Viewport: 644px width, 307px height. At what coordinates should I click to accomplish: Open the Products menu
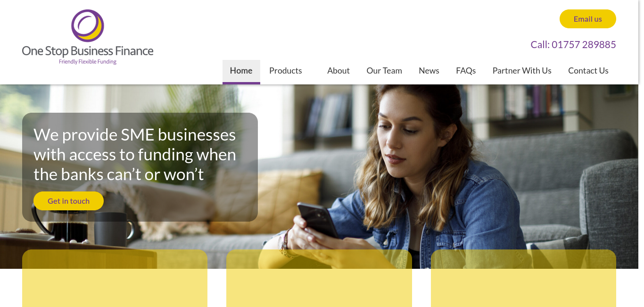coord(285,71)
